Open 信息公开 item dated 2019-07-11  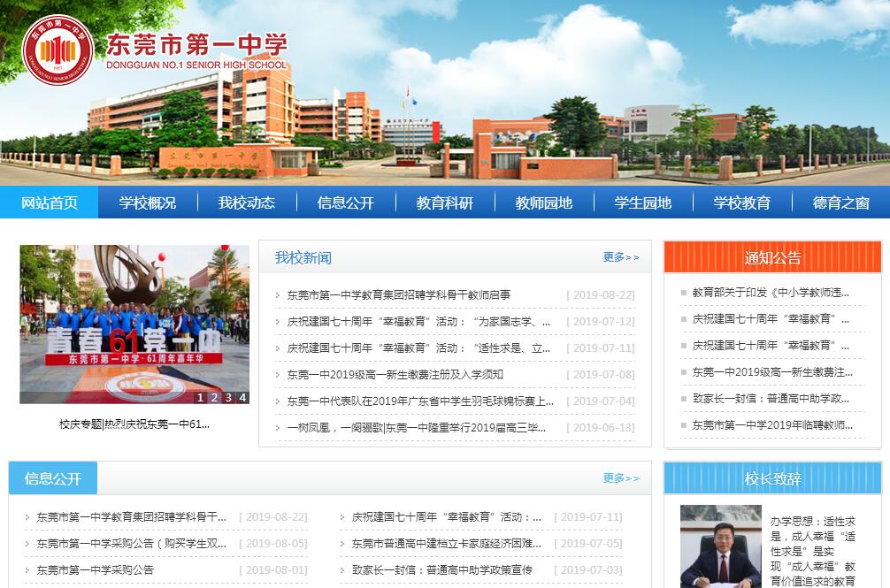point(447,517)
